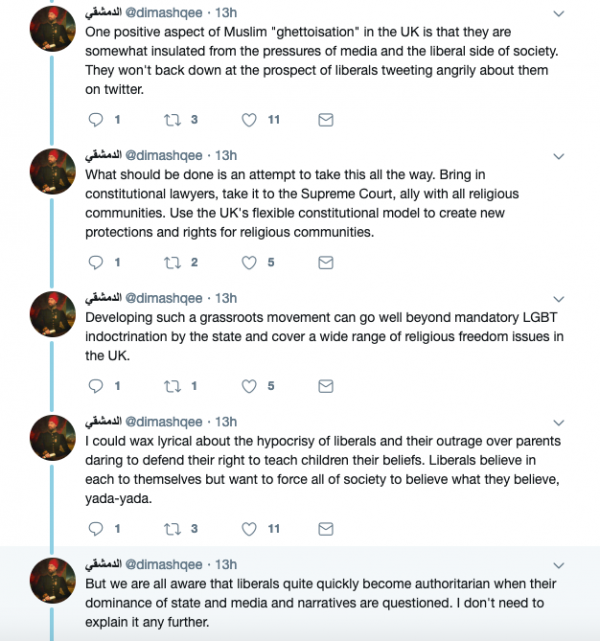Retweet the Supreme Court tweet

click(174, 263)
